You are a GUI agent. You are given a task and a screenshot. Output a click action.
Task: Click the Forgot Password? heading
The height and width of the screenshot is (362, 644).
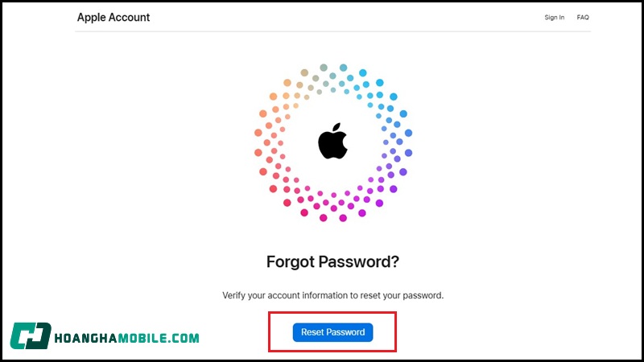pyautogui.click(x=332, y=261)
